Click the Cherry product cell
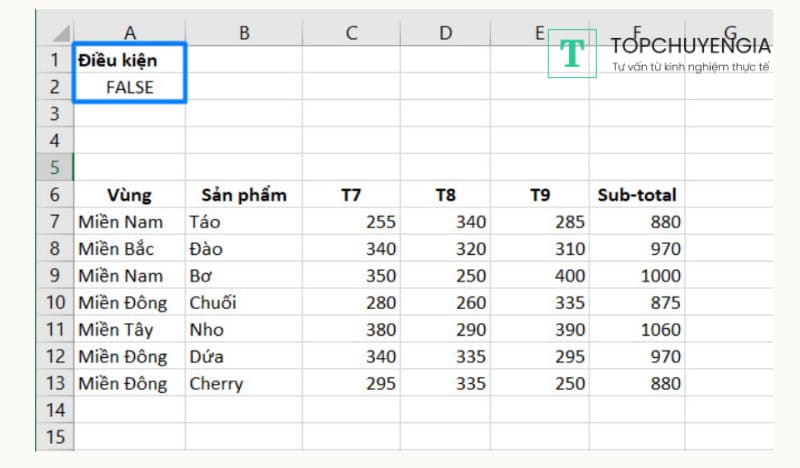This screenshot has height=468, width=800. click(243, 383)
